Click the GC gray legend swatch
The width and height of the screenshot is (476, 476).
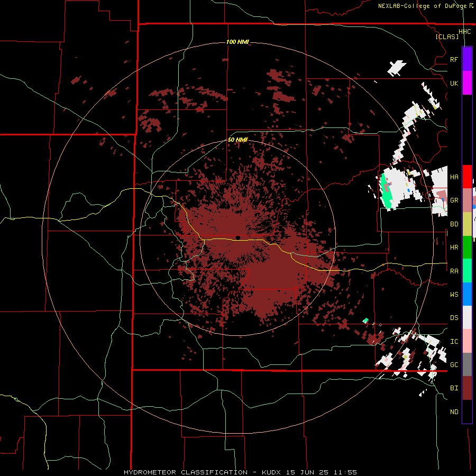[467, 364]
